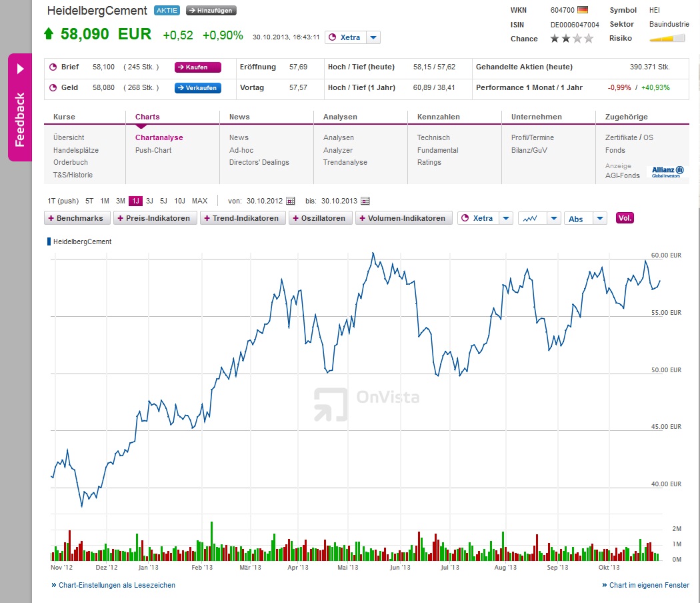Image resolution: width=700 pixels, height=603 pixels.
Task: Expand the Preis-Indikatoren options
Action: click(x=155, y=218)
